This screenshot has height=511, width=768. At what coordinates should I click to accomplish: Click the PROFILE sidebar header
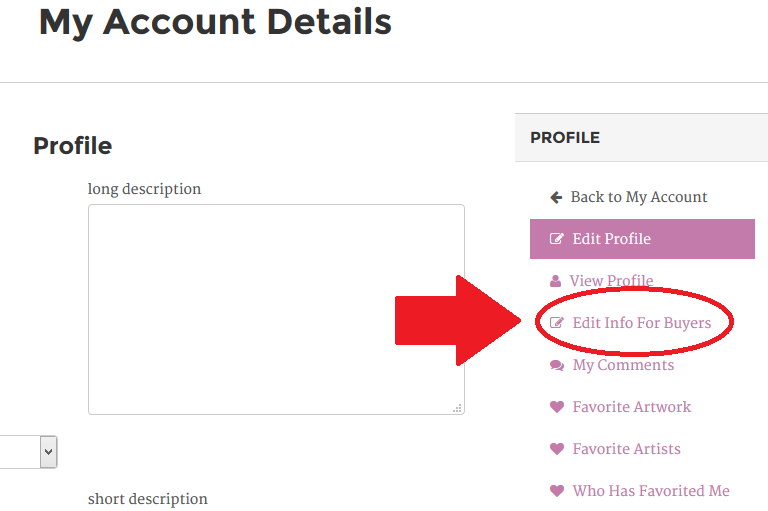[x=565, y=138]
